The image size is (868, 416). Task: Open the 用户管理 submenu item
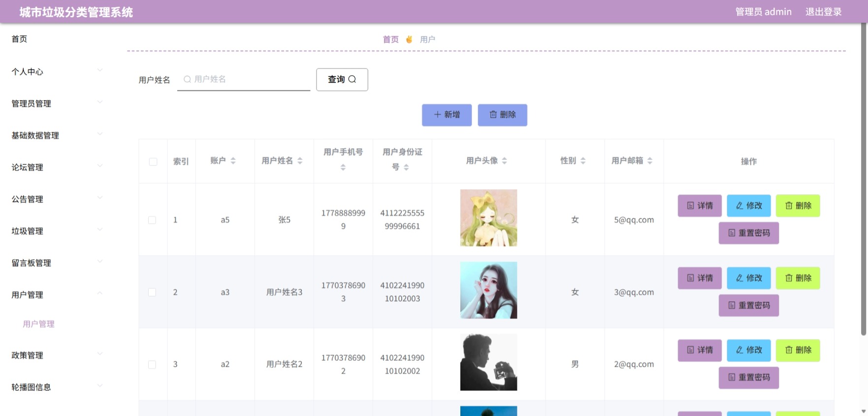[x=38, y=324]
